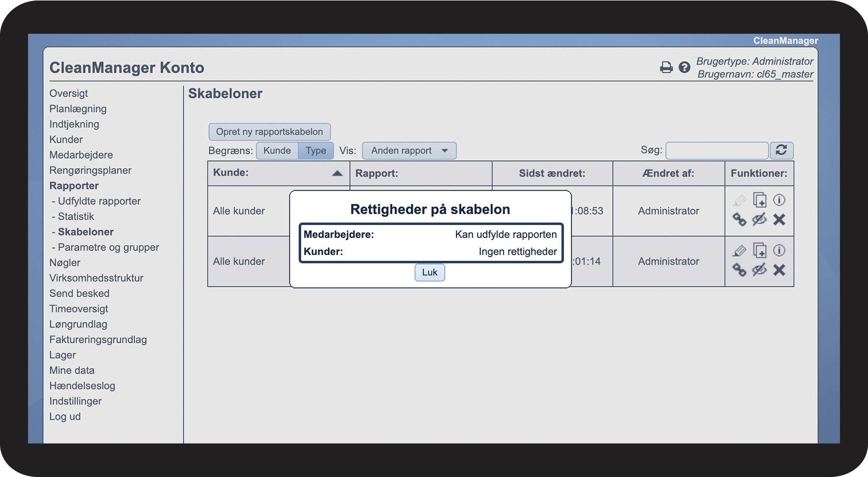The width and height of the screenshot is (868, 477).
Task: Open Udfyldte rapporter in sidebar
Action: pyautogui.click(x=99, y=201)
